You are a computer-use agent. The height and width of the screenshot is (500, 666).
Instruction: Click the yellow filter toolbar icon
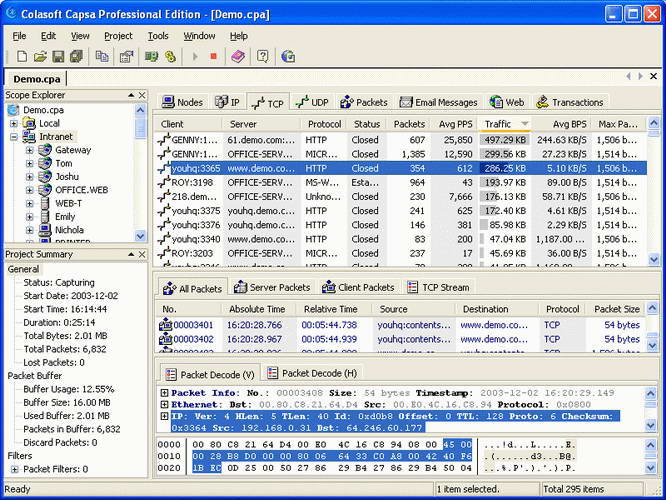point(170,56)
